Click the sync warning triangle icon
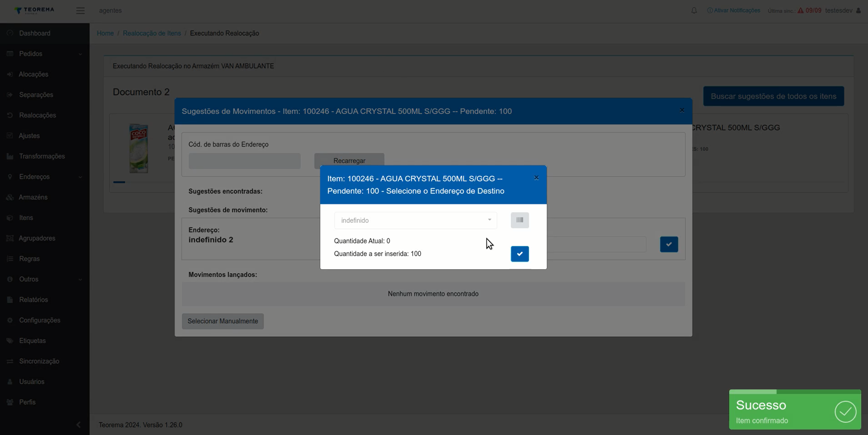 click(801, 10)
